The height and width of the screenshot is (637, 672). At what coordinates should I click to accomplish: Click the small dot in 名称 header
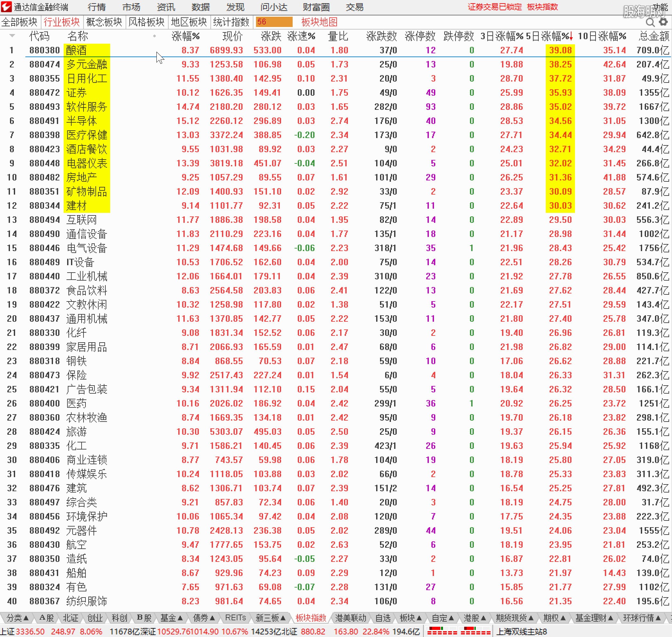point(155,36)
